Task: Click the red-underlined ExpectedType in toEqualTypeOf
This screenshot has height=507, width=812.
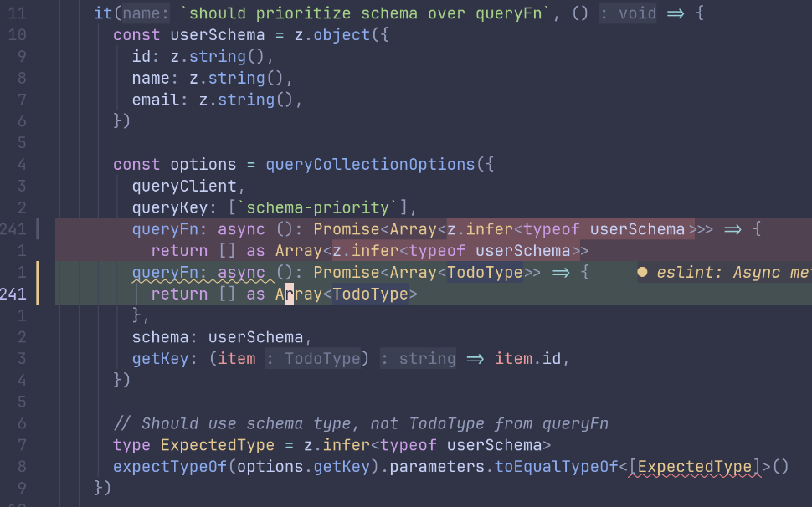Action: coord(695,467)
